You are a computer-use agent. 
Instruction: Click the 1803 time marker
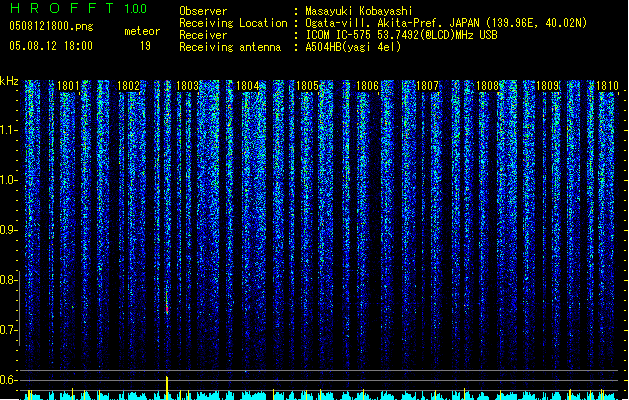click(188, 86)
